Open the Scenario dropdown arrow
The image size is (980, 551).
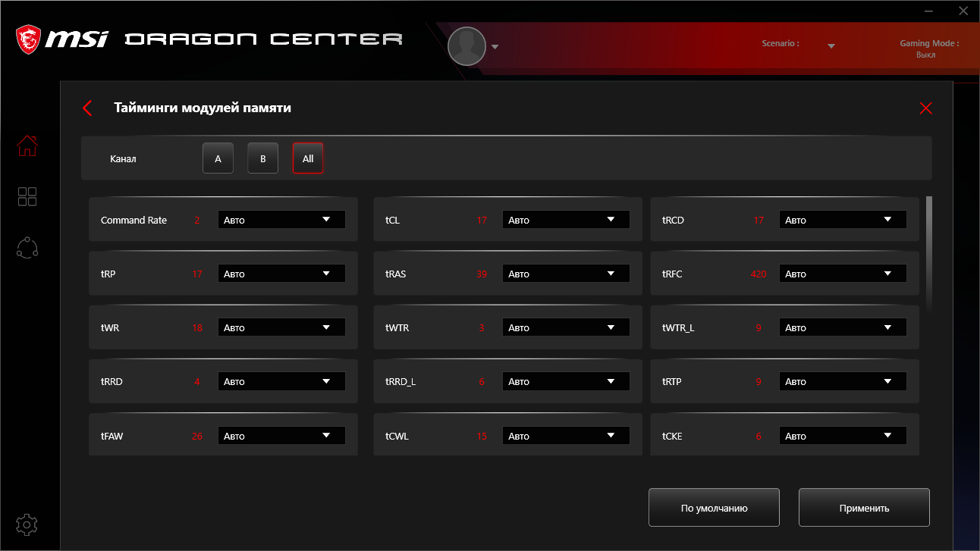click(x=831, y=46)
